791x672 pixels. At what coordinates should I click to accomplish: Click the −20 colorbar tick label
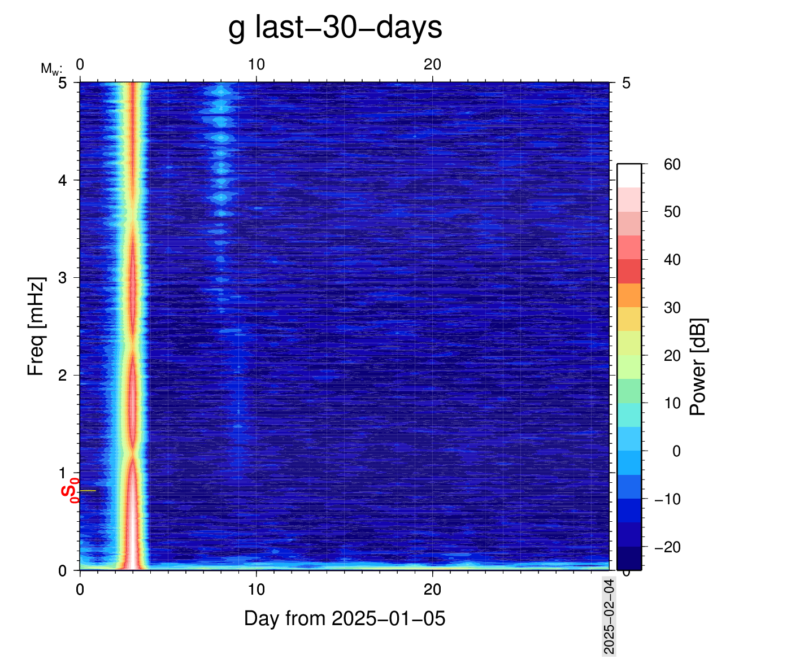click(667, 547)
